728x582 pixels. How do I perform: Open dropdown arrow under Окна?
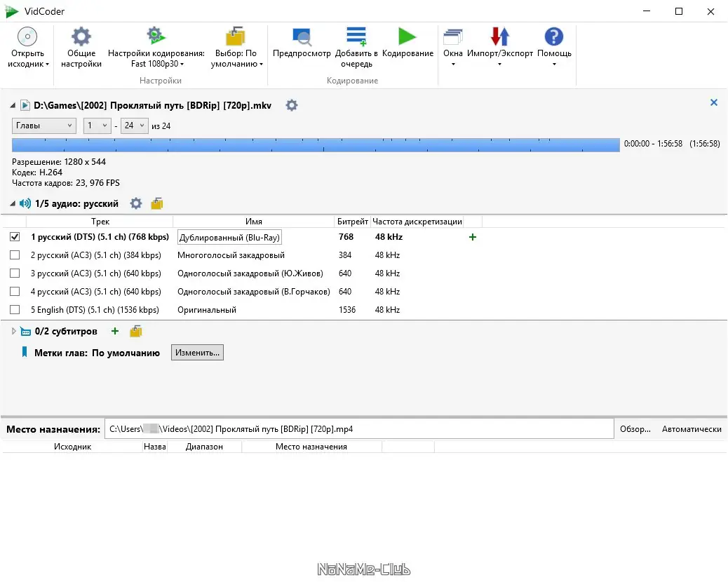pyautogui.click(x=453, y=64)
